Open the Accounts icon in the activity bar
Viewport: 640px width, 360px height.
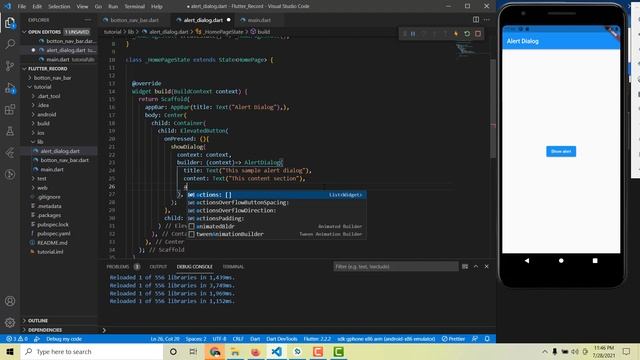coord(10,301)
